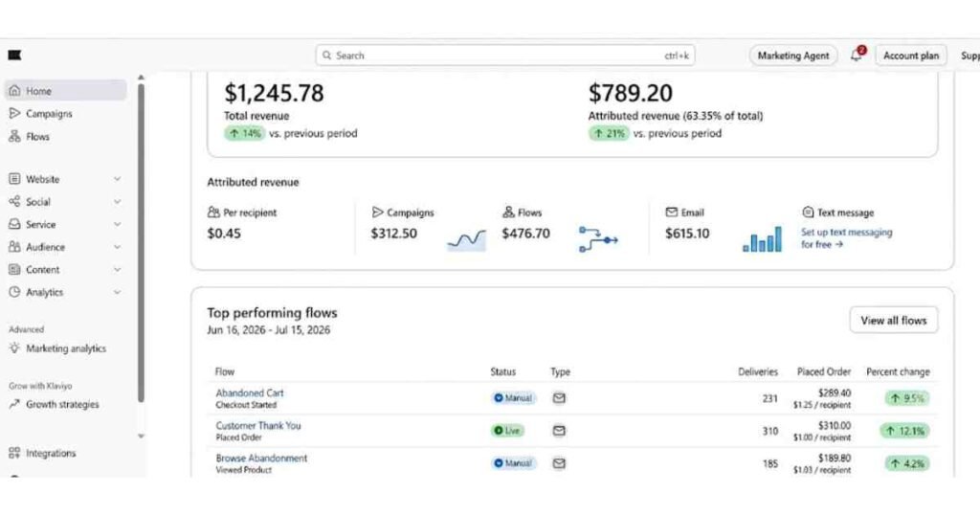Image resolution: width=980 pixels, height=515 pixels.
Task: Click the Service sidebar icon
Action: [x=14, y=224]
